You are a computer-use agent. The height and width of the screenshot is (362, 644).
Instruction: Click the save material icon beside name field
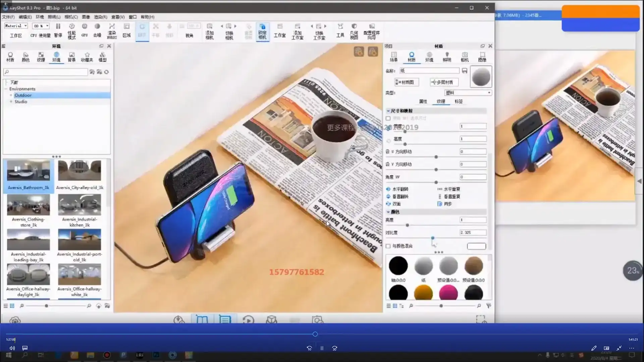(465, 71)
